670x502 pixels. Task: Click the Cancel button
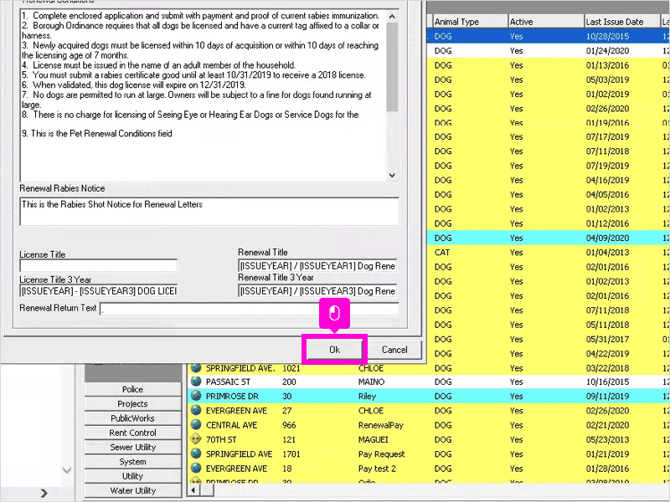pos(394,349)
